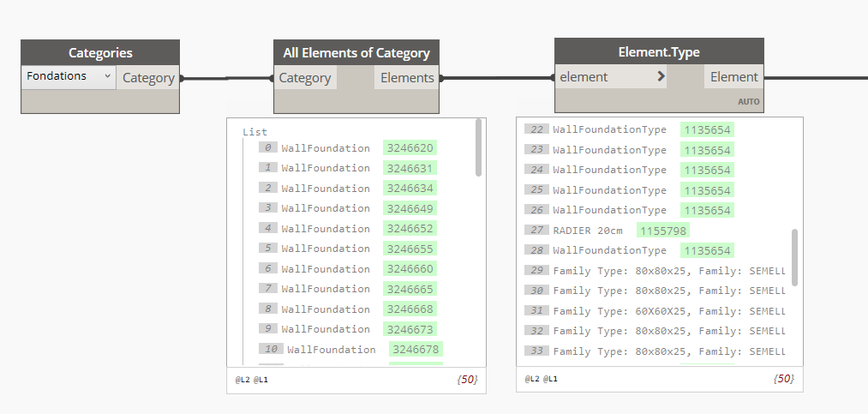The image size is (868, 414).
Task: Select list item 0 WallFoundation
Action: [326, 148]
